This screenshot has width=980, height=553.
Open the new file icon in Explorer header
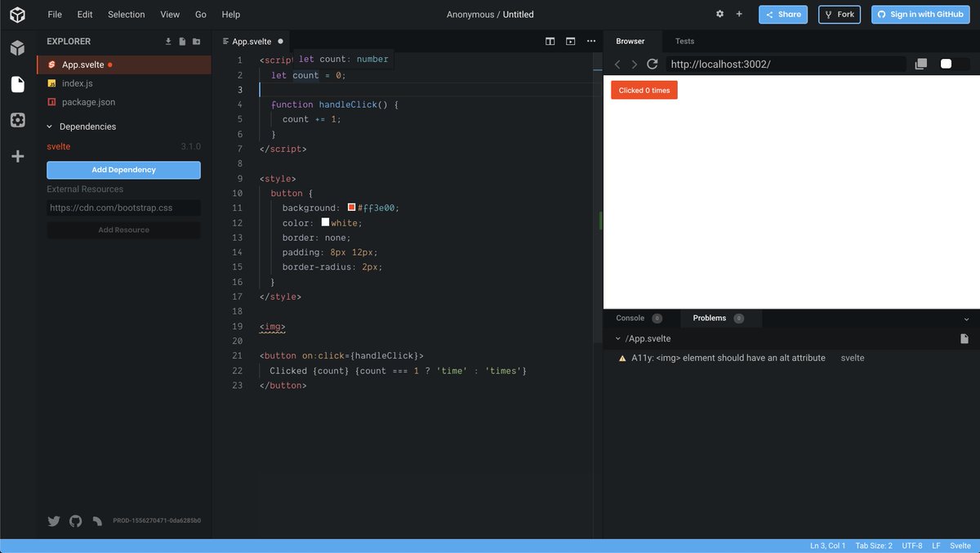pyautogui.click(x=181, y=41)
